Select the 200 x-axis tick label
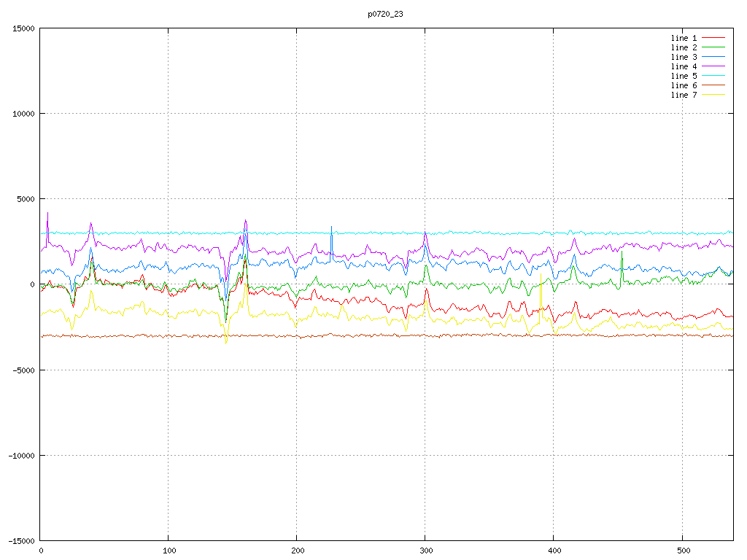The width and height of the screenshot is (747, 560). [x=297, y=551]
